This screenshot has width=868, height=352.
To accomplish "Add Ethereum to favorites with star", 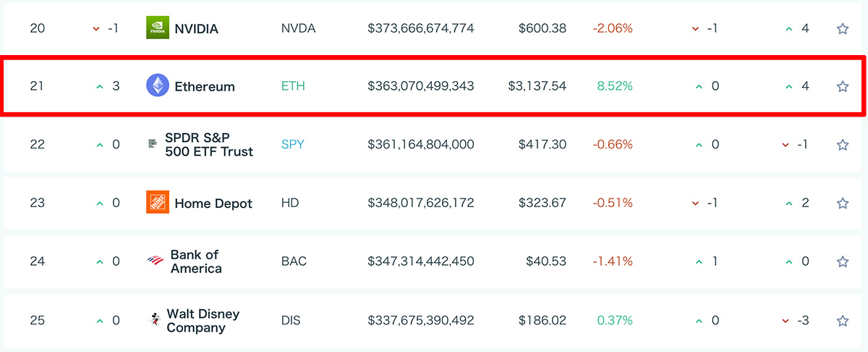I will coord(842,87).
